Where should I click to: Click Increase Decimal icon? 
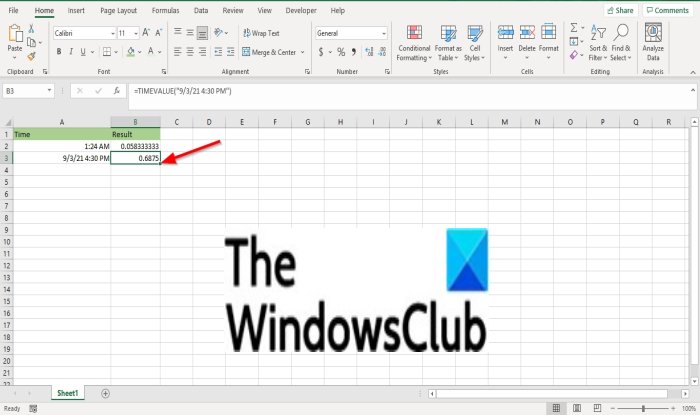click(x=369, y=52)
